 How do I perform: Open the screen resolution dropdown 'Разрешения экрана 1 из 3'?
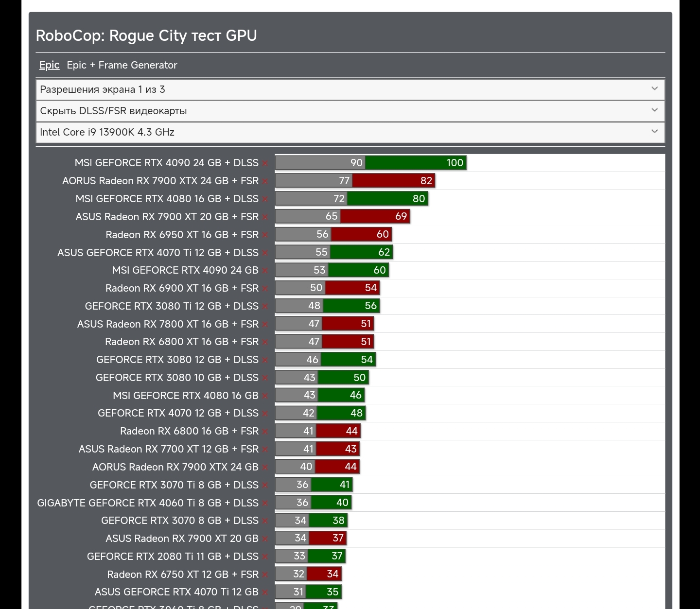[x=350, y=89]
